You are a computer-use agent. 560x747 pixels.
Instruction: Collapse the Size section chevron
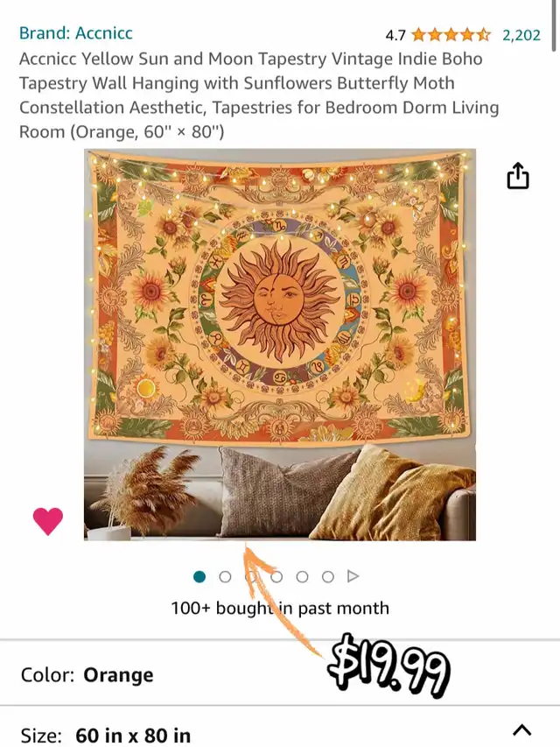[x=521, y=731]
